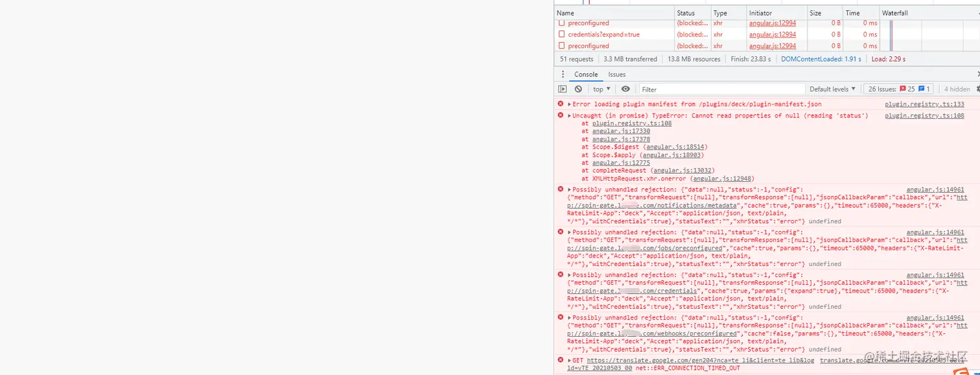Viewport: 980px width, 375px height.
Task: Expand the plugin manifest error message
Action: coord(570,104)
